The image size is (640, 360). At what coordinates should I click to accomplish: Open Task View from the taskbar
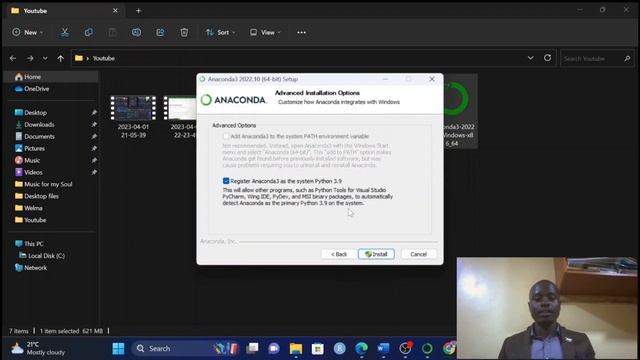(x=252, y=348)
